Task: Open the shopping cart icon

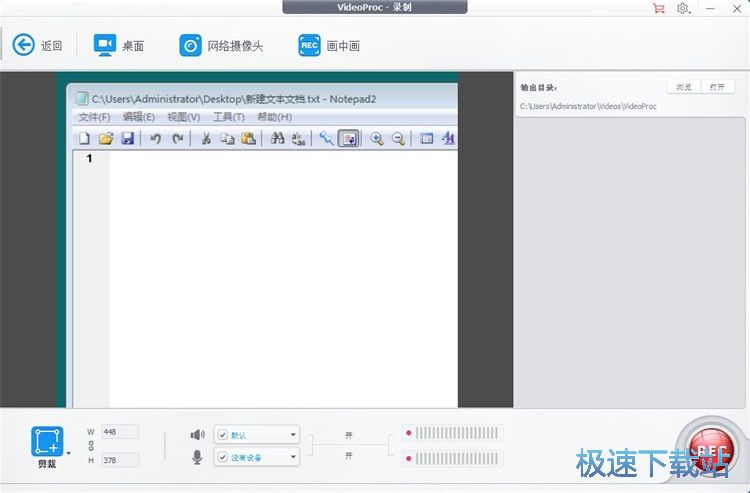Action: tap(658, 8)
